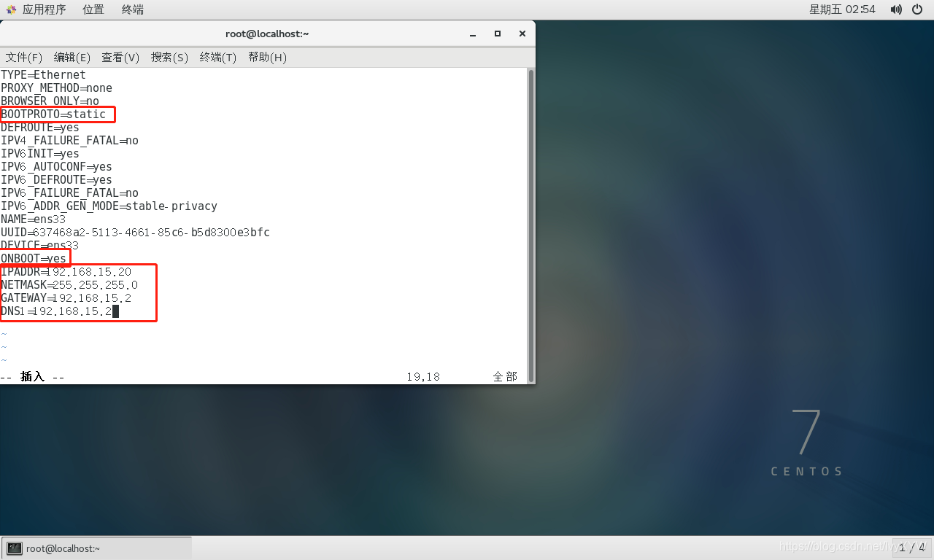The height and width of the screenshot is (560, 934).
Task: Click the line IPV6_DEFROUTE=yes
Action: (x=56, y=180)
